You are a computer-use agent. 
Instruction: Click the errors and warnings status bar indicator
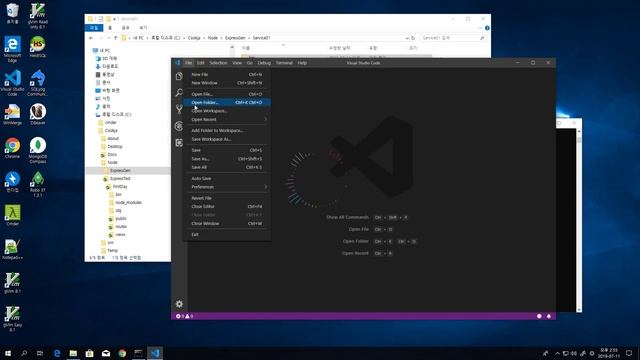[x=184, y=316]
